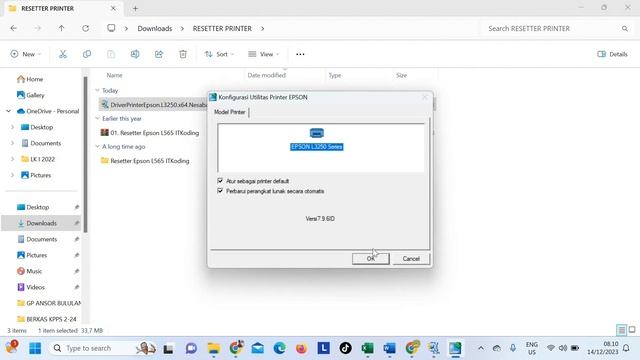Screen dimensions: 640x360
Task: Open a new File Explorer tab
Action: pyautogui.click(x=136, y=8)
